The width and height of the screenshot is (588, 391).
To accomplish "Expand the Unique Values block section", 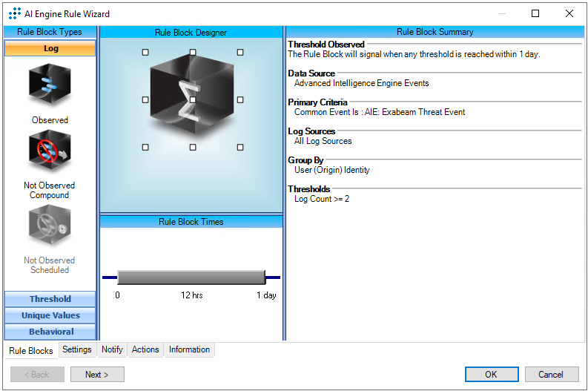I will pyautogui.click(x=50, y=315).
